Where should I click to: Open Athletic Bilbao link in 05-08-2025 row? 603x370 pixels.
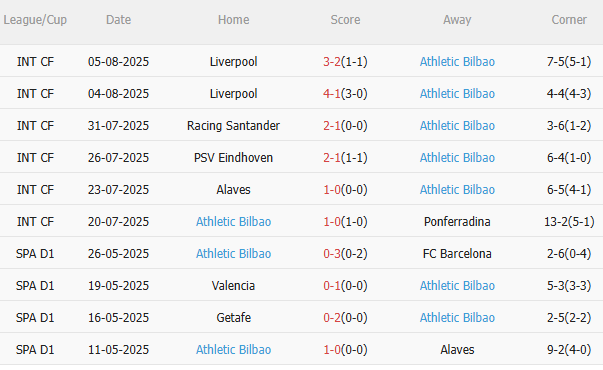pyautogui.click(x=457, y=62)
